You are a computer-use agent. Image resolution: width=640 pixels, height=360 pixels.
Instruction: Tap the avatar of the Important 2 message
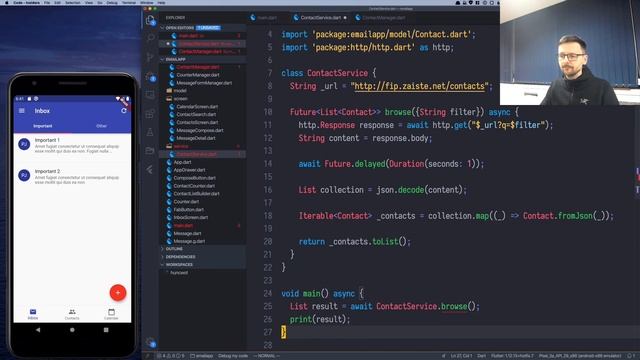coord(24,176)
